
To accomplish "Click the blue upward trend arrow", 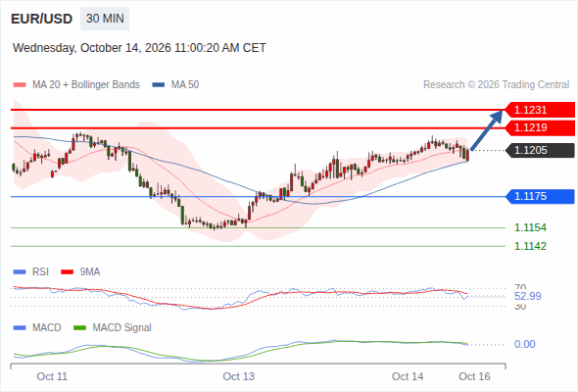I will point(487,130).
